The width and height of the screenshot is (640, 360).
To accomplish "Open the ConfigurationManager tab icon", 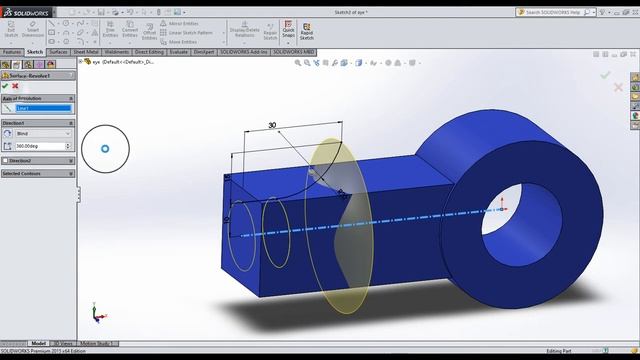I will click(x=28, y=64).
